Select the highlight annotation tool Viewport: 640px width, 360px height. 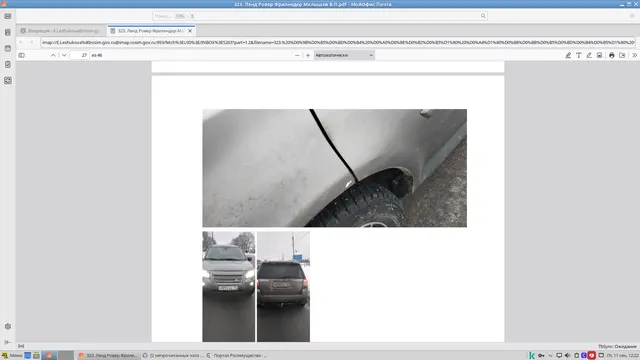pos(568,55)
